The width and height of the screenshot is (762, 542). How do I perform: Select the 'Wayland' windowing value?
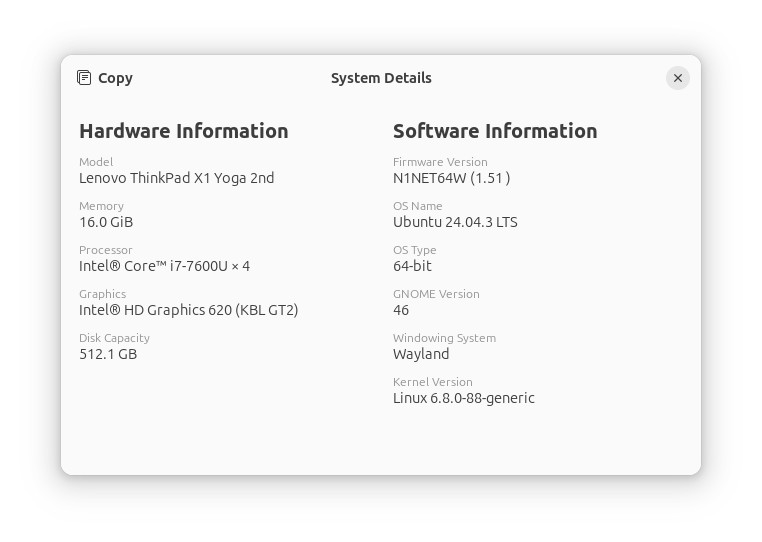coord(421,354)
